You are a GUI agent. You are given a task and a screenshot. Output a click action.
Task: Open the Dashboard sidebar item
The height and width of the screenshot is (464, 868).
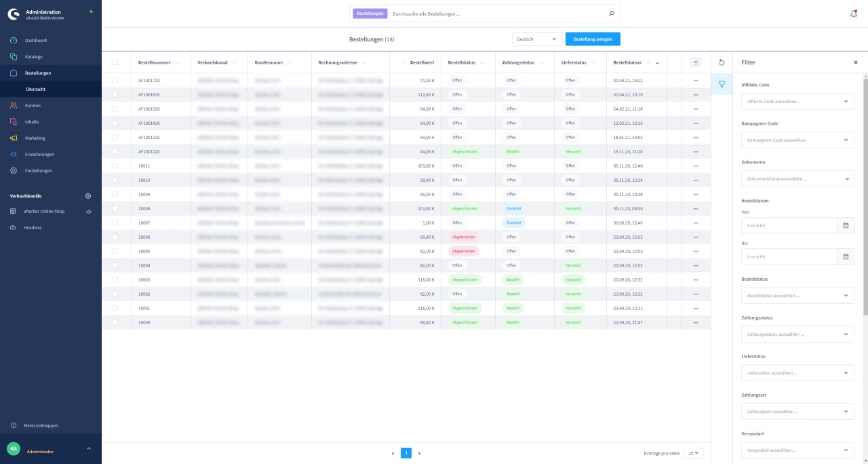51,41
